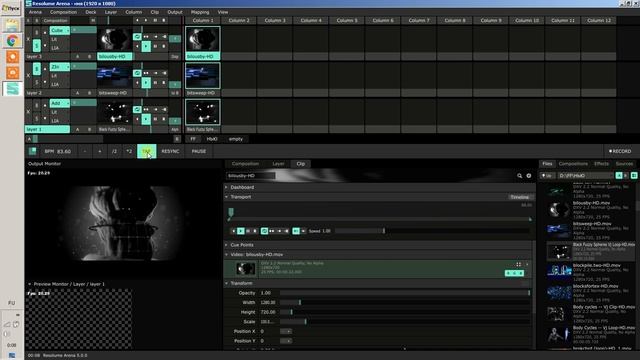
Task: Toggle bypass B on layer 1
Action: [x=37, y=106]
